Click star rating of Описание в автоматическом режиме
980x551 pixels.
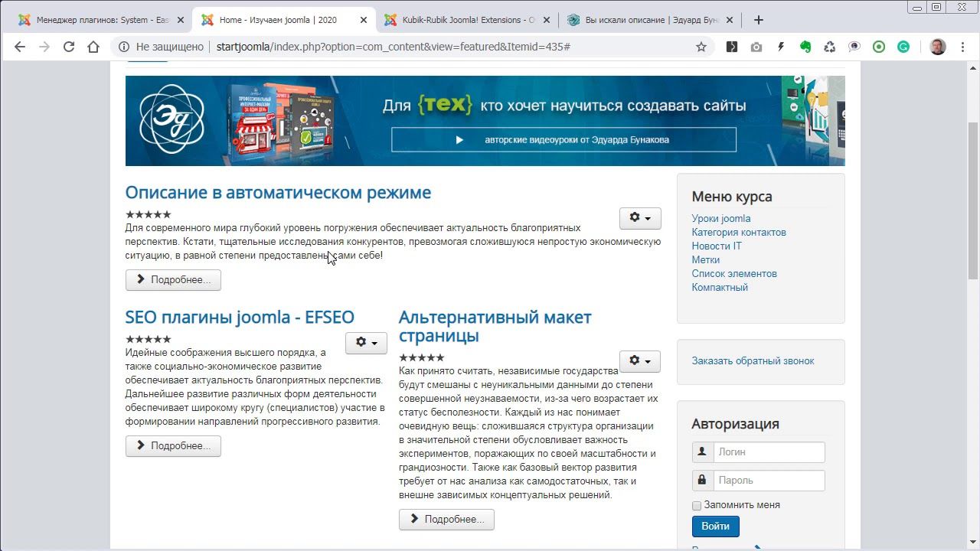pos(149,214)
